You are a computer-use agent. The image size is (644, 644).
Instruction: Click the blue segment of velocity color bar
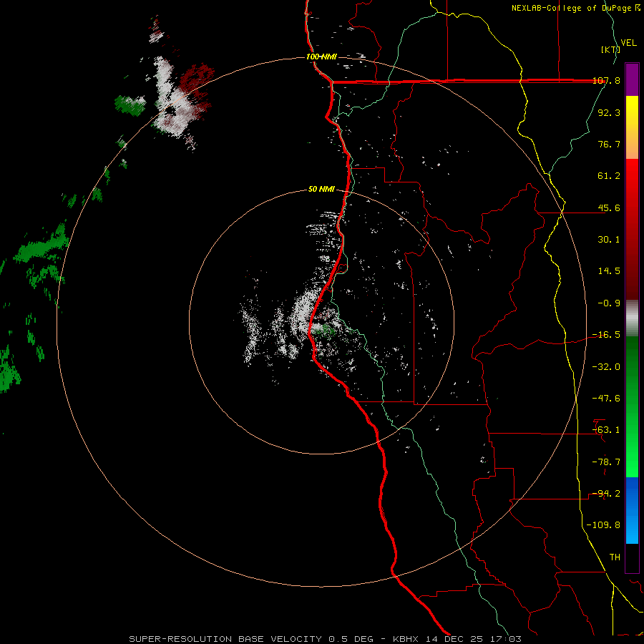click(x=632, y=510)
